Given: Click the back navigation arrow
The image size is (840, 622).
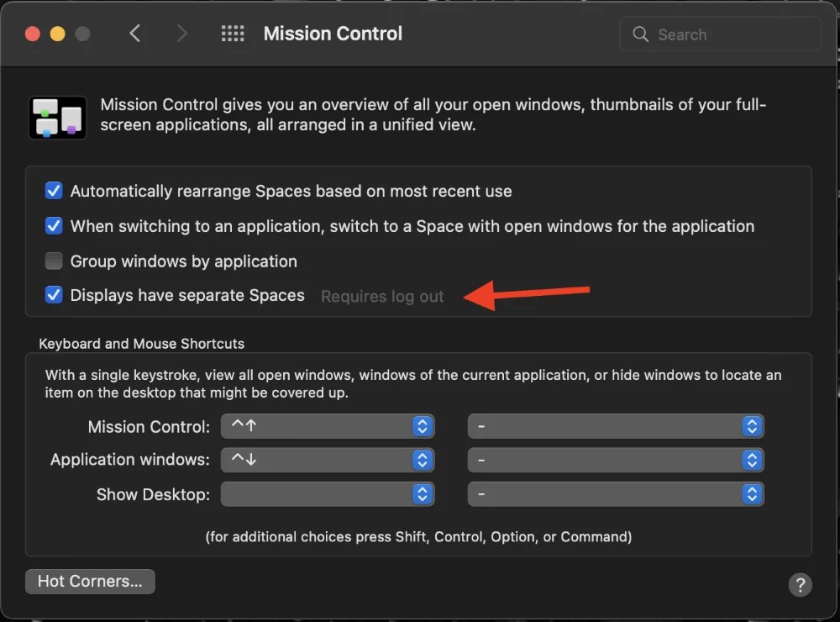Looking at the screenshot, I should pos(136,34).
